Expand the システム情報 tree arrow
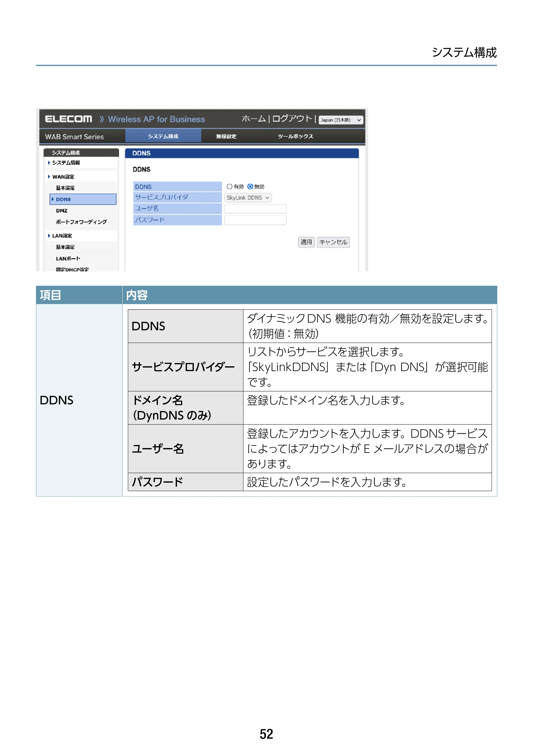This screenshot has height=756, width=533. click(49, 163)
